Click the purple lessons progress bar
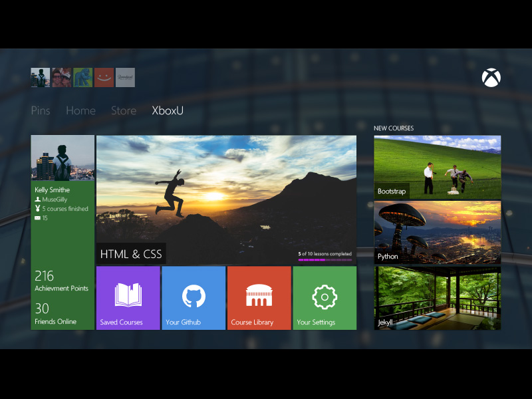The height and width of the screenshot is (399, 532). (325, 260)
